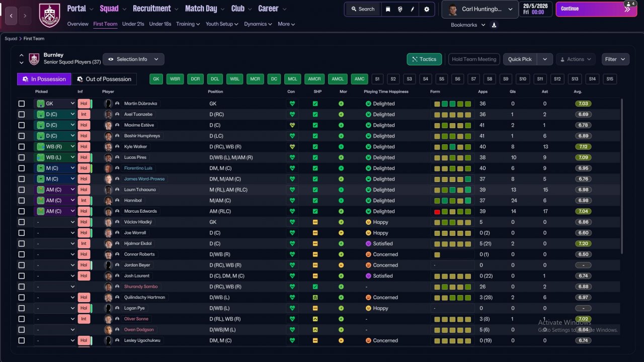Open settings gear icon
Screen dimensions: 644x362
[427, 9]
